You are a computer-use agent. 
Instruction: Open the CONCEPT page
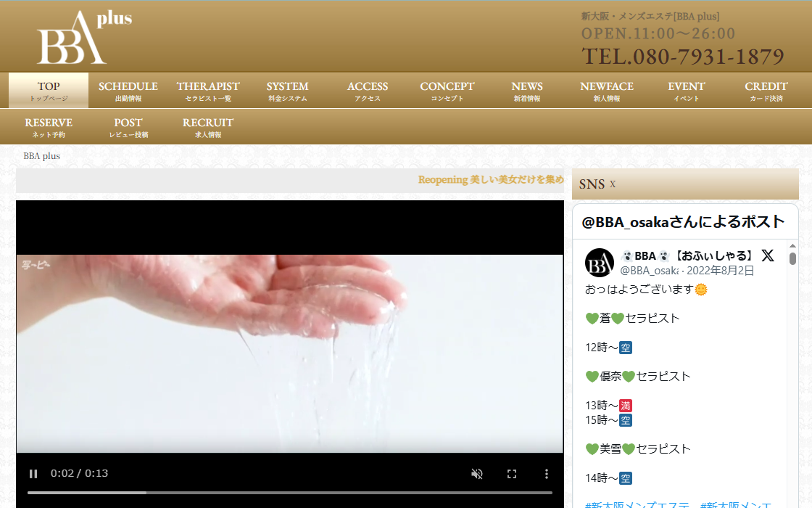(x=447, y=91)
